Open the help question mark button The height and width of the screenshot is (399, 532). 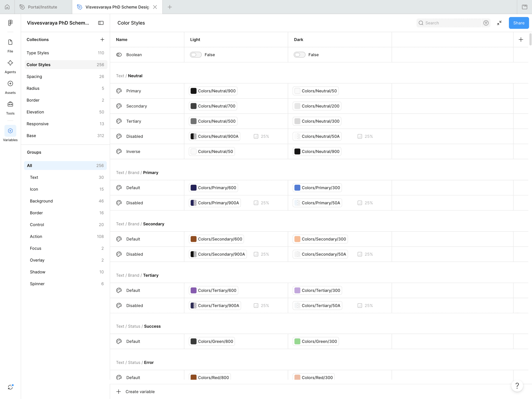(517, 386)
